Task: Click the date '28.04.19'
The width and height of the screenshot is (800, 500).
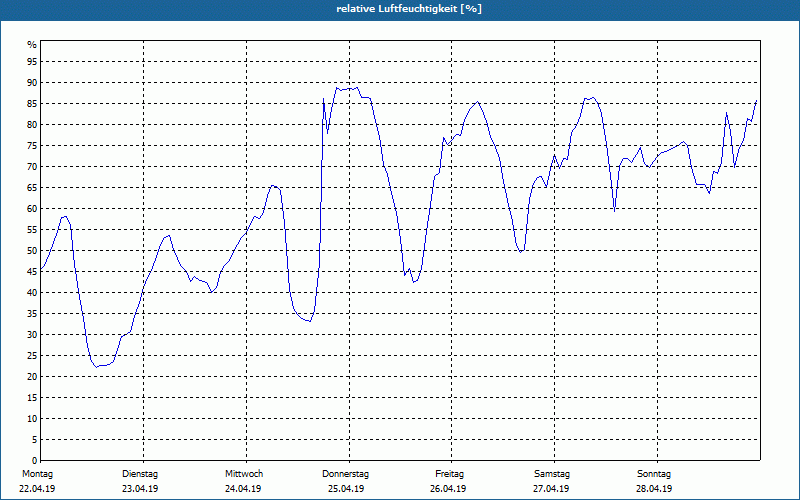Action: (x=654, y=489)
